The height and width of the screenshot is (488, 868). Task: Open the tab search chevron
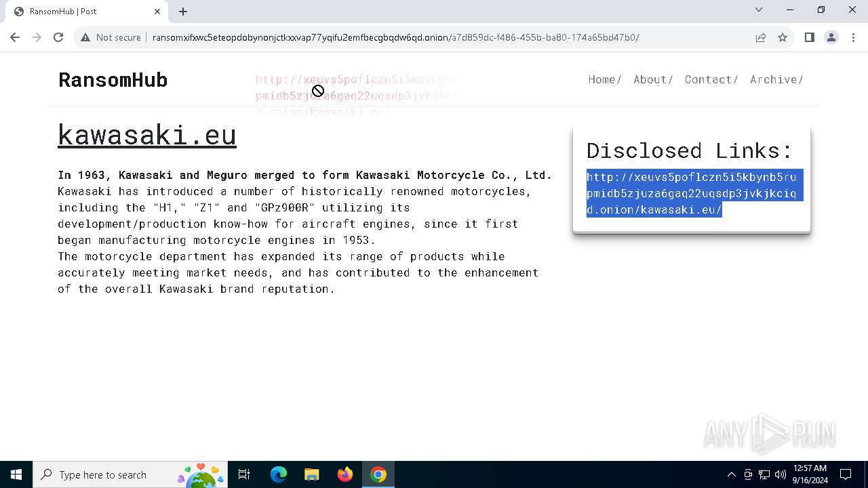(759, 9)
